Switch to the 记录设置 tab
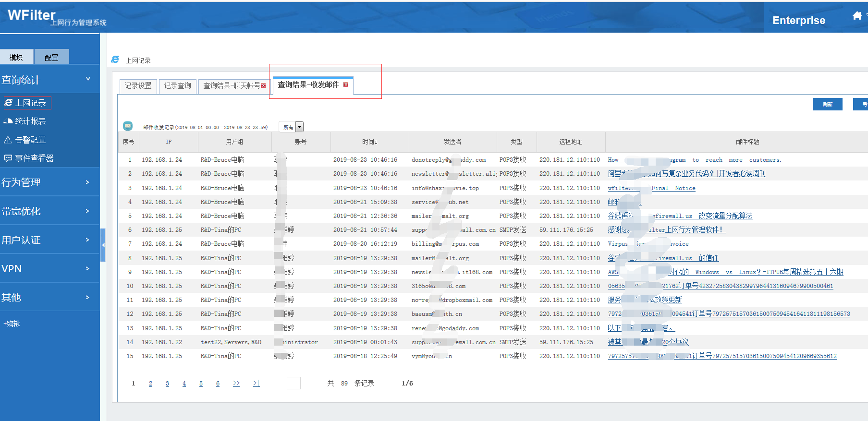 click(x=138, y=86)
